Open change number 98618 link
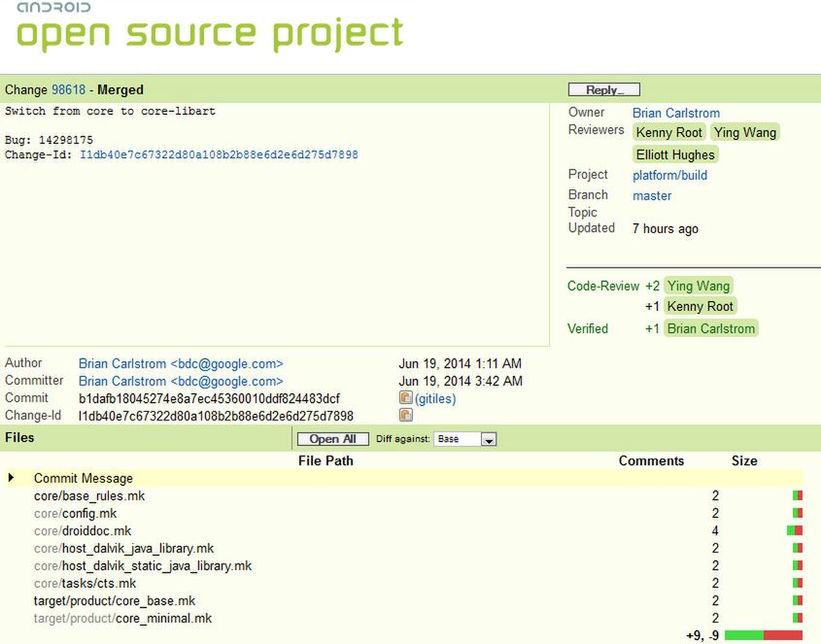 tap(68, 89)
